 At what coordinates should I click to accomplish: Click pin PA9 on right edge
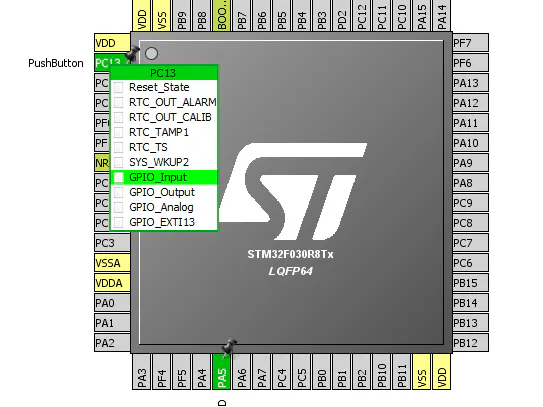click(470, 163)
